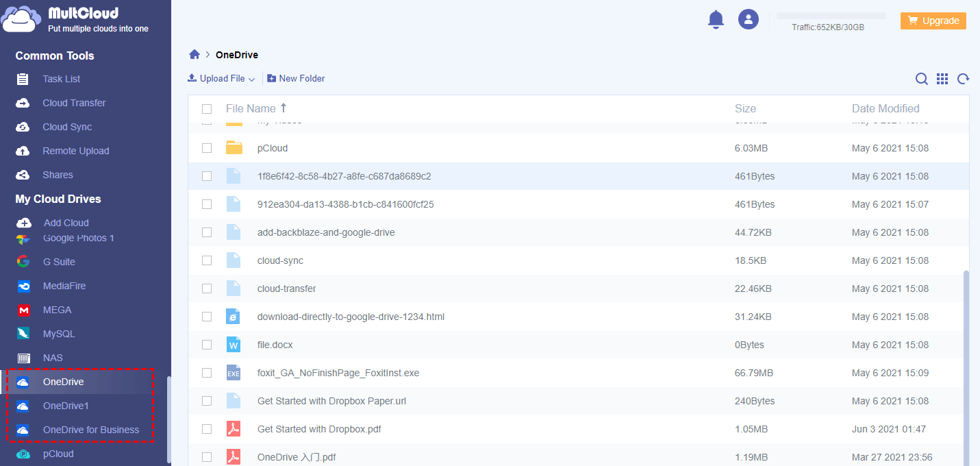Click the Get Started with Dropbox.pdf icon

234,429
